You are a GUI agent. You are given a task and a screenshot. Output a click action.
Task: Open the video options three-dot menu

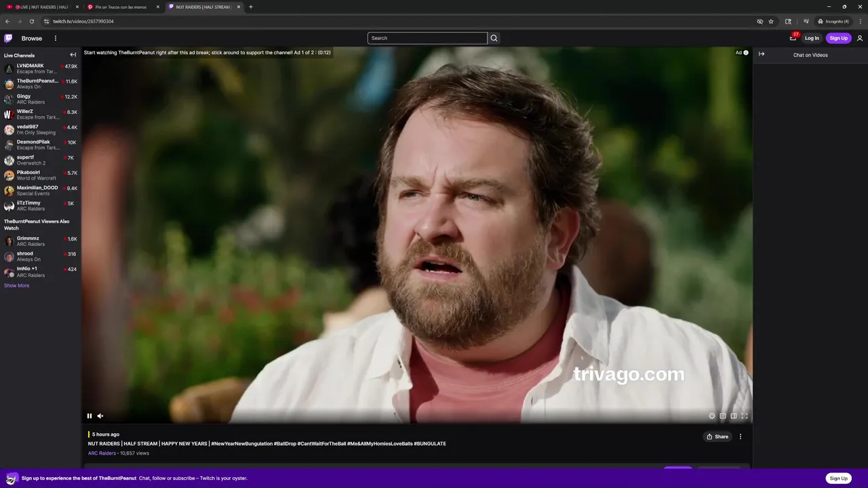click(x=741, y=436)
